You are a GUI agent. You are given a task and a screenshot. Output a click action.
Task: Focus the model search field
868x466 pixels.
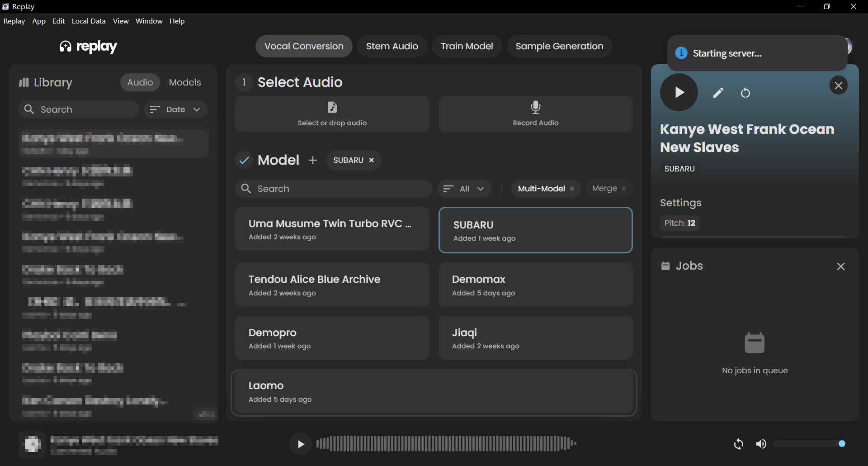click(x=334, y=189)
